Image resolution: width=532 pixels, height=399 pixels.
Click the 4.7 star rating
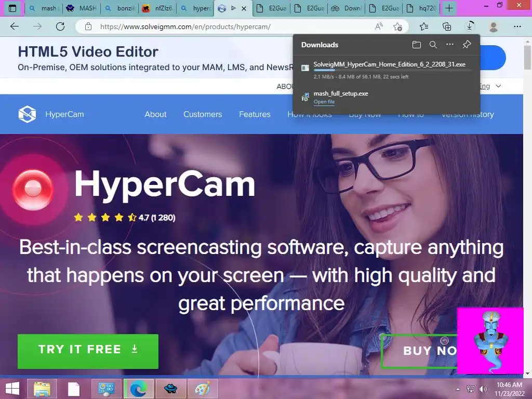(125, 218)
